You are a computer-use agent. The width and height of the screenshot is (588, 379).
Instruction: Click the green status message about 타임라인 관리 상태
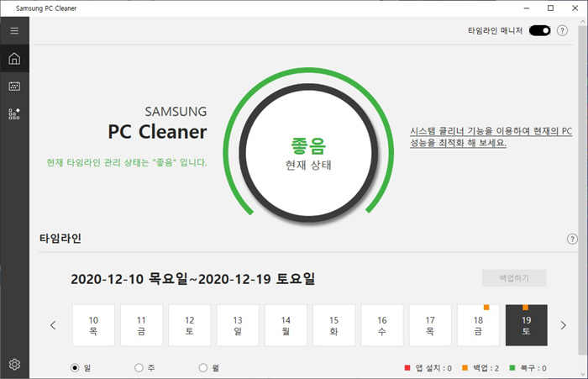click(127, 162)
